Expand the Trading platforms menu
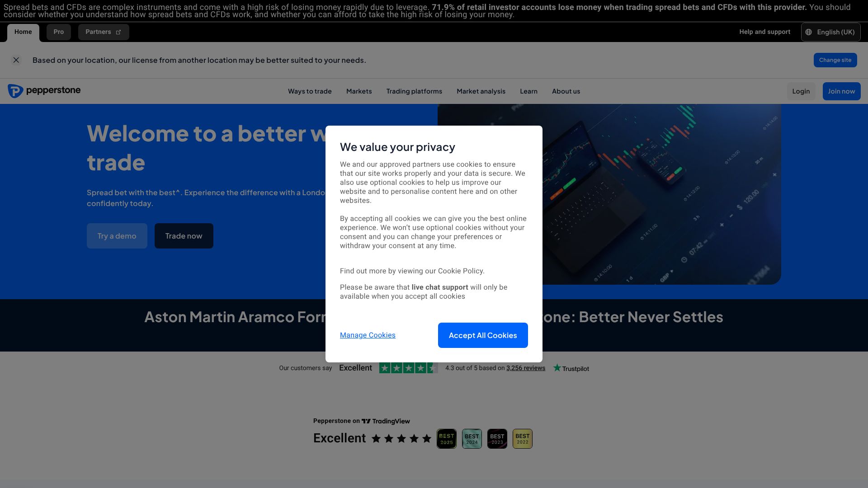The image size is (868, 488). 414,91
